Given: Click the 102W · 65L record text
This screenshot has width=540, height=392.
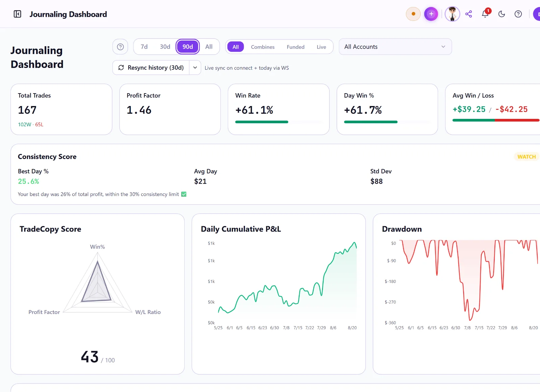Looking at the screenshot, I should [x=31, y=125].
